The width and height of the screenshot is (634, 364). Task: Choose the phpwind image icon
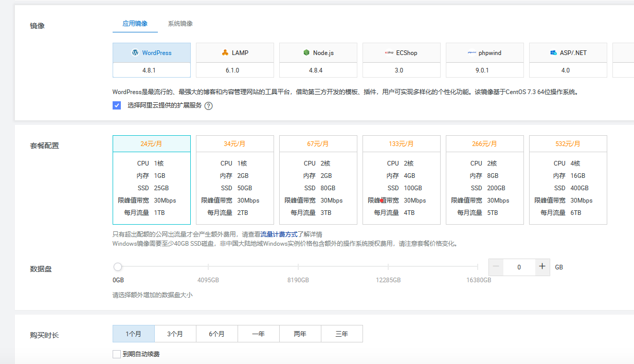(x=472, y=53)
